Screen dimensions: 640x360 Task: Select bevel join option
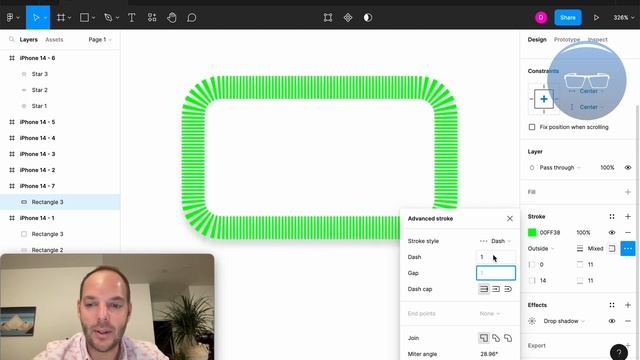pyautogui.click(x=496, y=338)
